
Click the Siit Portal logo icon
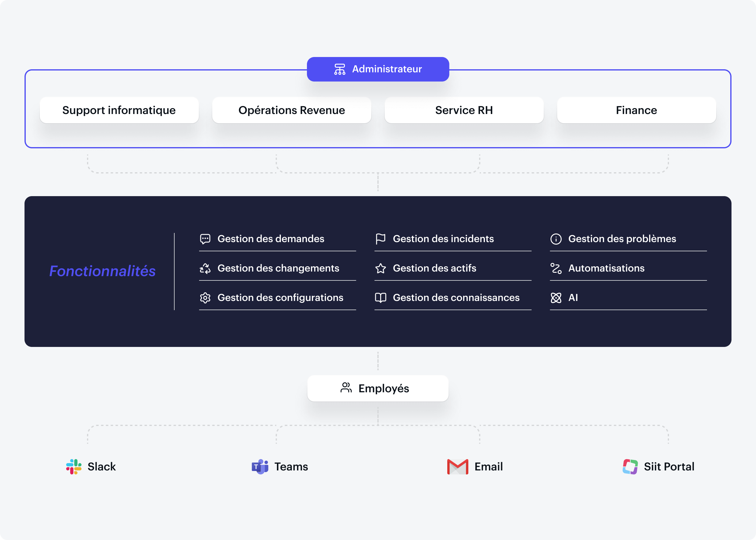pyautogui.click(x=630, y=466)
